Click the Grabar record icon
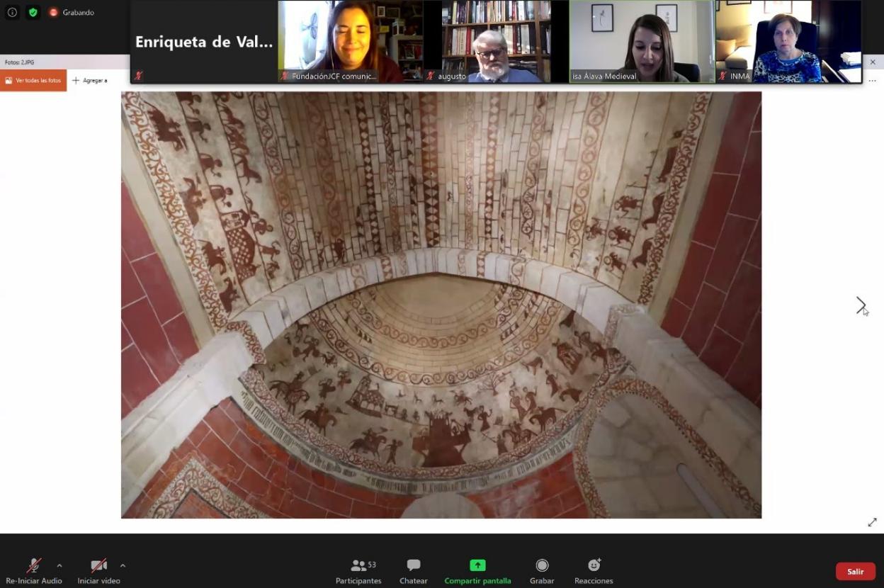 (x=542, y=565)
